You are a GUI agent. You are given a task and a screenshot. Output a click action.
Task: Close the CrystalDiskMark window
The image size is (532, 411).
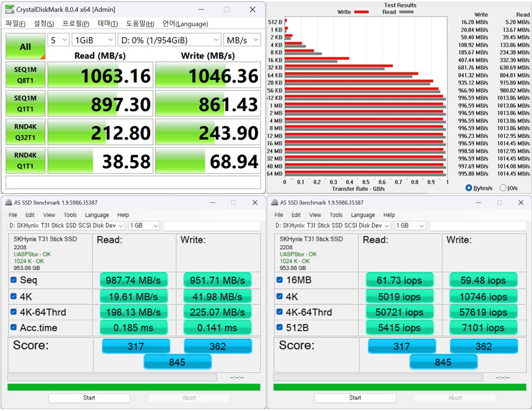252,9
